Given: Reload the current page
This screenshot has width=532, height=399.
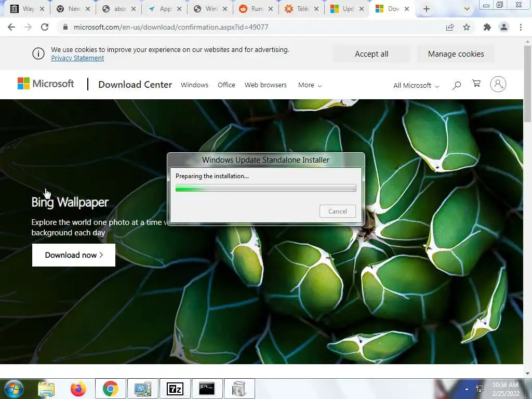Looking at the screenshot, I should click(45, 27).
